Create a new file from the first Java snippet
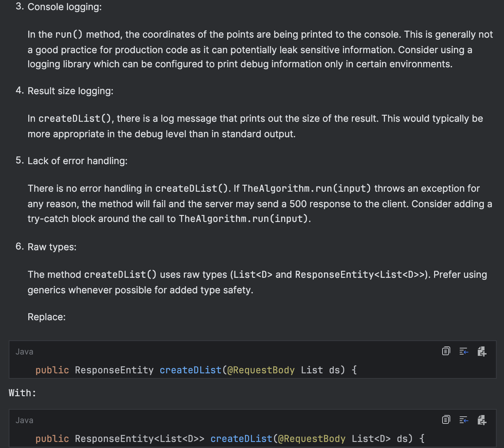The image size is (504, 448). pyautogui.click(x=482, y=351)
